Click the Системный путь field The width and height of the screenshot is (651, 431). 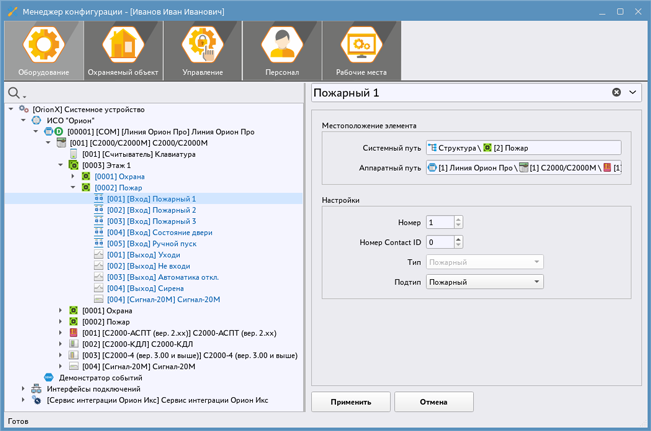tap(522, 148)
